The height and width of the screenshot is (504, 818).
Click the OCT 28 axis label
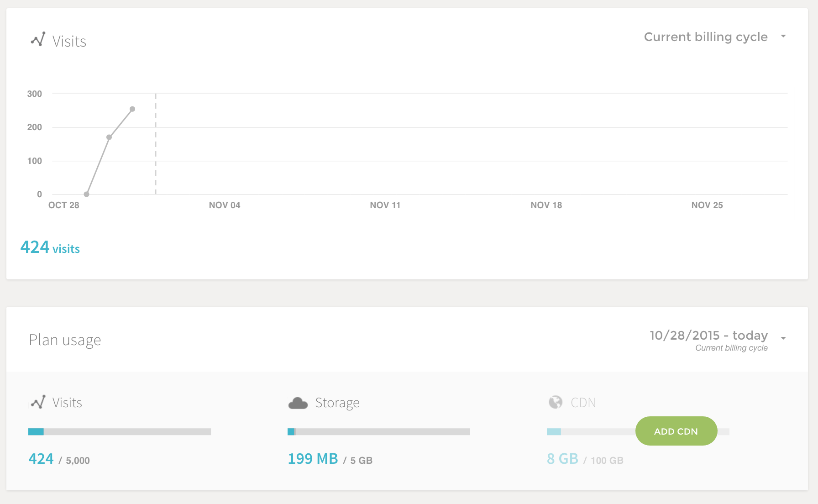coord(64,205)
